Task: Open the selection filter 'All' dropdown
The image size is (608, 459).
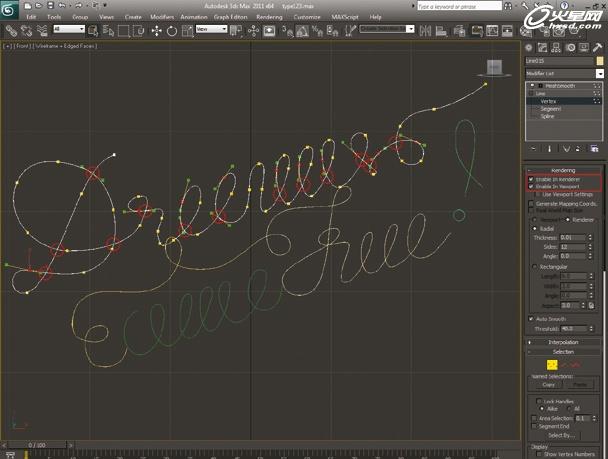Action: 69,29
